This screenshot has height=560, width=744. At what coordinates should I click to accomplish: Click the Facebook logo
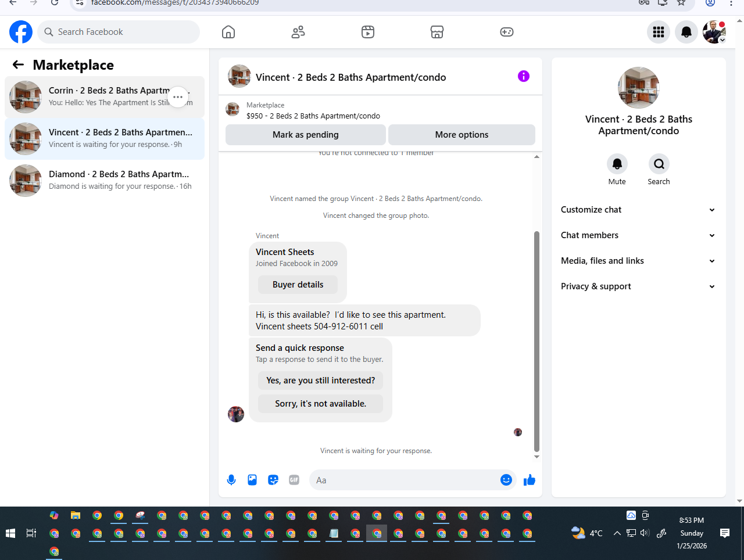(x=21, y=32)
